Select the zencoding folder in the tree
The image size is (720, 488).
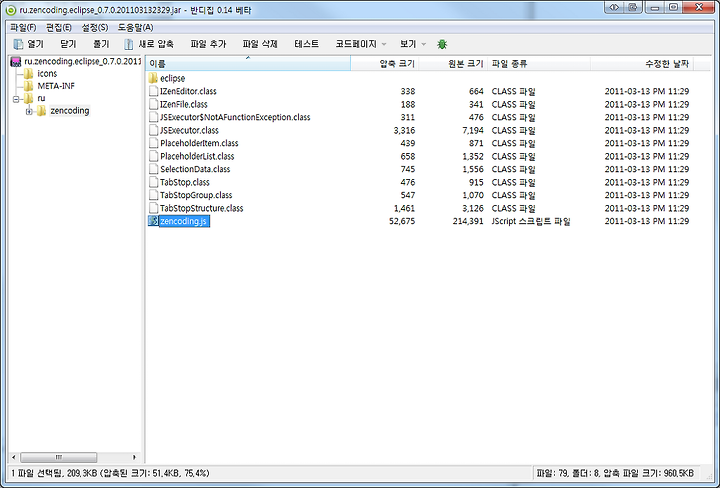[70, 111]
